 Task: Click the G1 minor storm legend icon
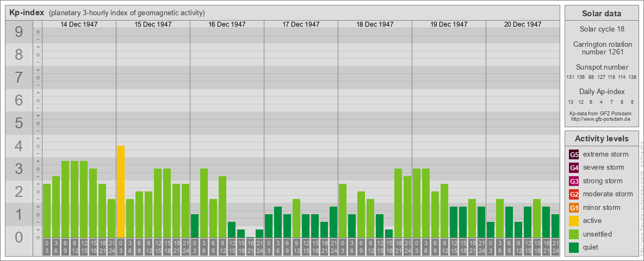pos(574,208)
